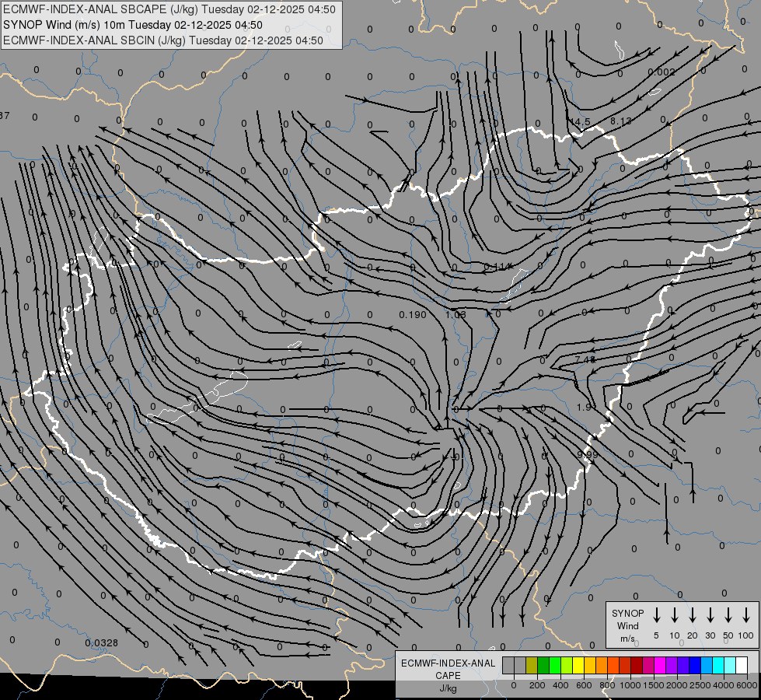
Task: Click the 1000 tick label on CAPE scale
Action: click(x=630, y=685)
